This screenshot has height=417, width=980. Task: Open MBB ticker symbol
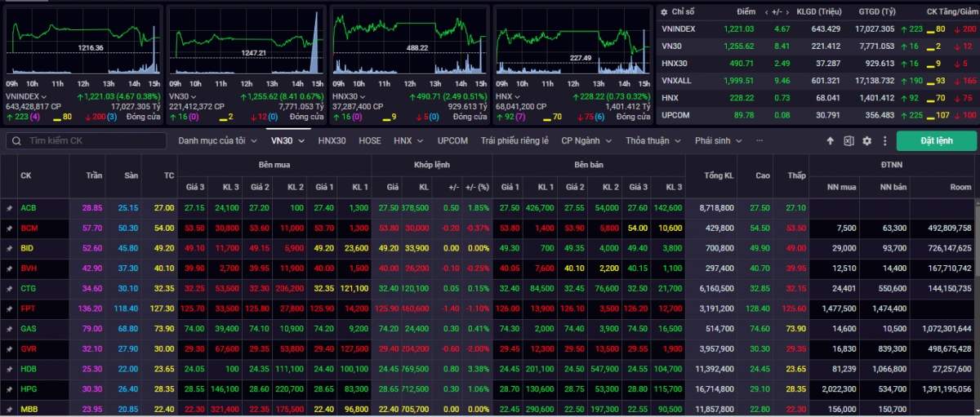29,408
